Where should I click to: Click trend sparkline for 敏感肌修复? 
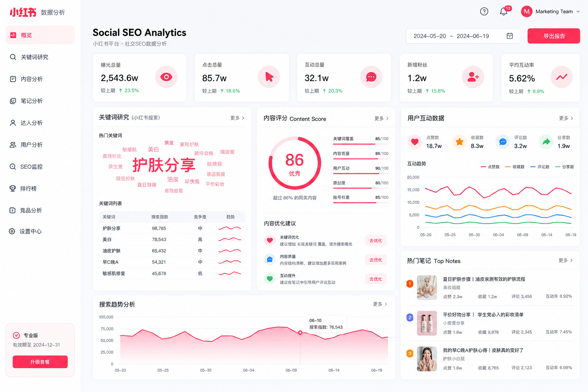pyautogui.click(x=230, y=273)
